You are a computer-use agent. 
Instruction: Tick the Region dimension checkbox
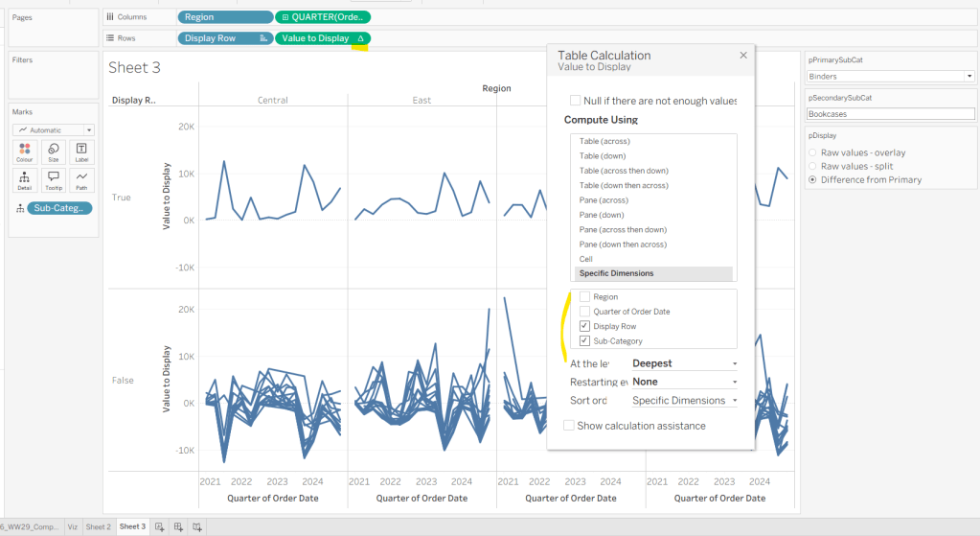(584, 297)
